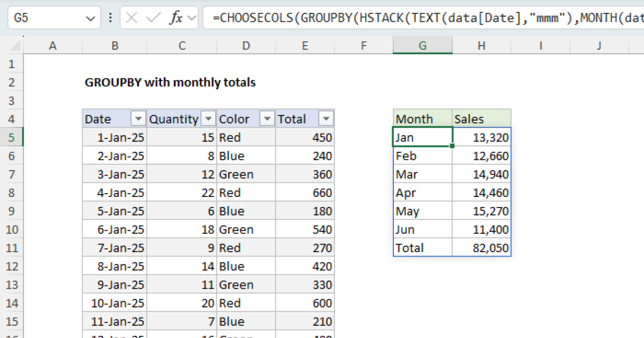The height and width of the screenshot is (338, 644).
Task: Open the Total column filter dropdown
Action: [x=326, y=119]
